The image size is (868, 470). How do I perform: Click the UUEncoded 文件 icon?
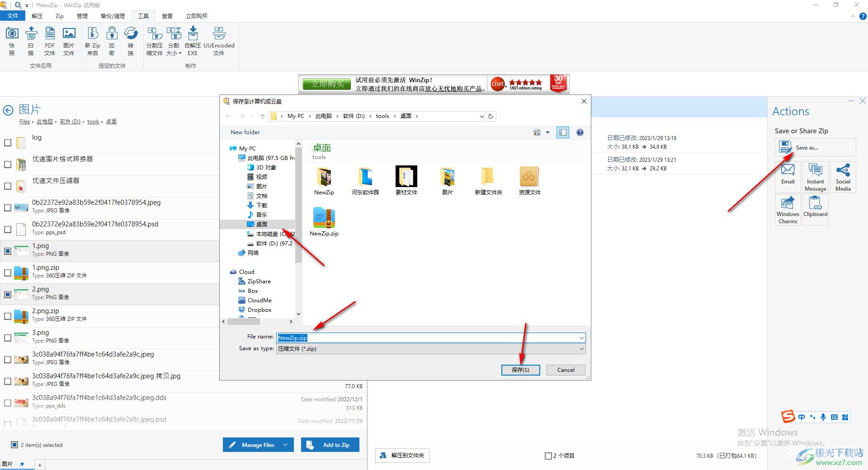(x=219, y=41)
